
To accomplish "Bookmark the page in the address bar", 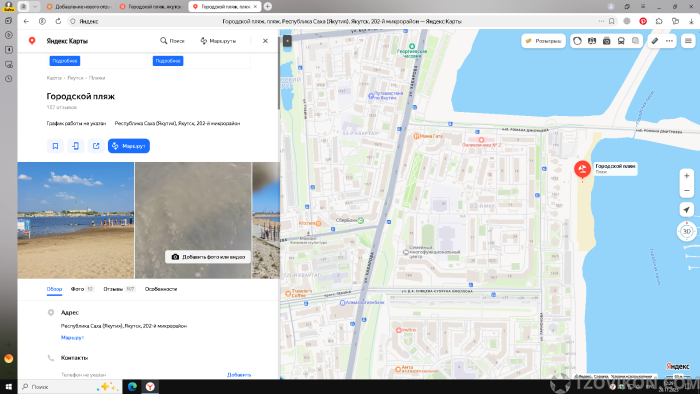I will coord(612,21).
